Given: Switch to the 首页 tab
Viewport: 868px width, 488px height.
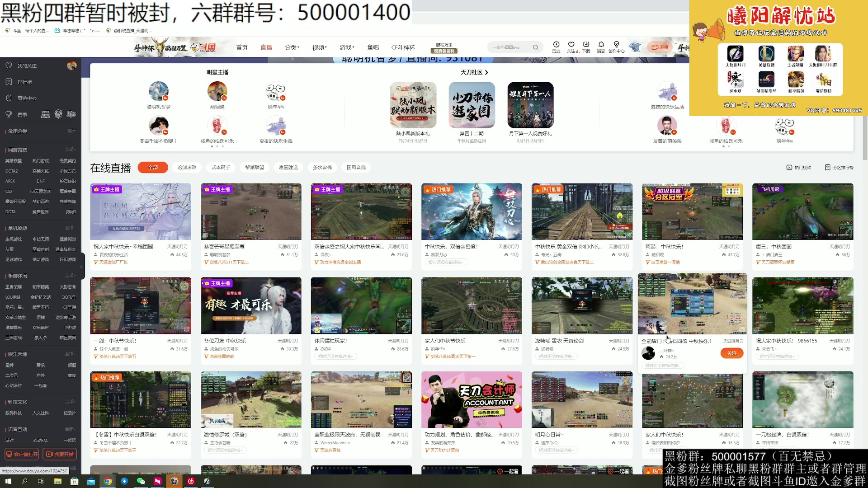Looking at the screenshot, I should 242,47.
